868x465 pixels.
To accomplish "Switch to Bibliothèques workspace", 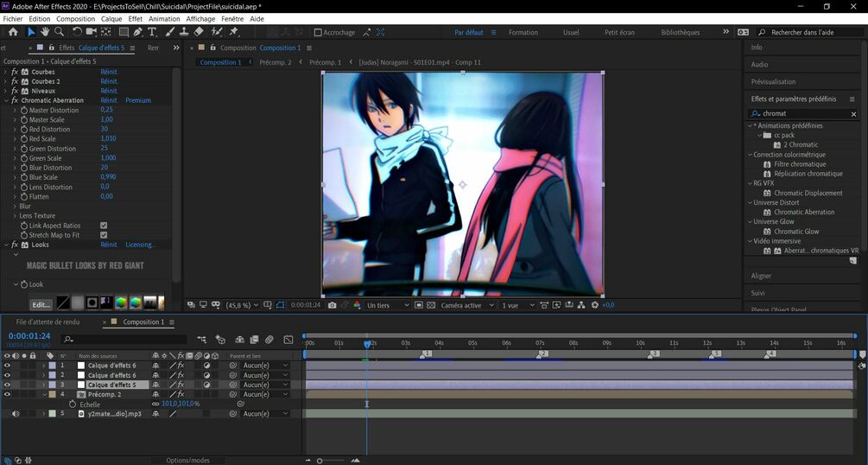I will point(681,33).
